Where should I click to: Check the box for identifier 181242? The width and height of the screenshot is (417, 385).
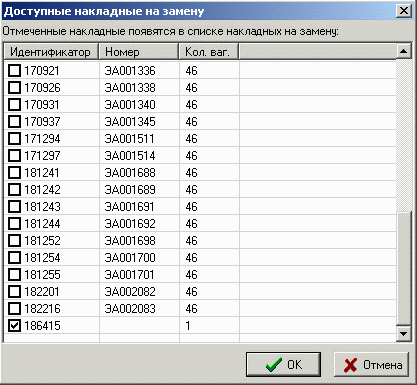click(x=14, y=189)
